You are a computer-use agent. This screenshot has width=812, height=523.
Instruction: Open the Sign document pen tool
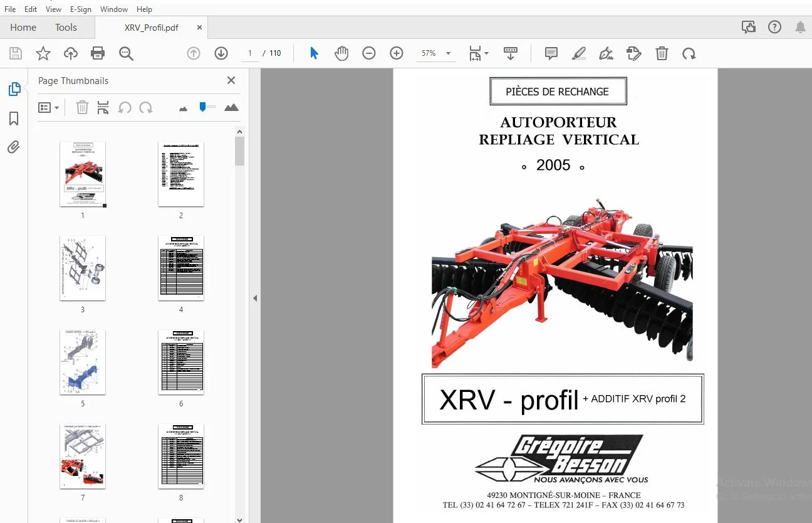606,53
